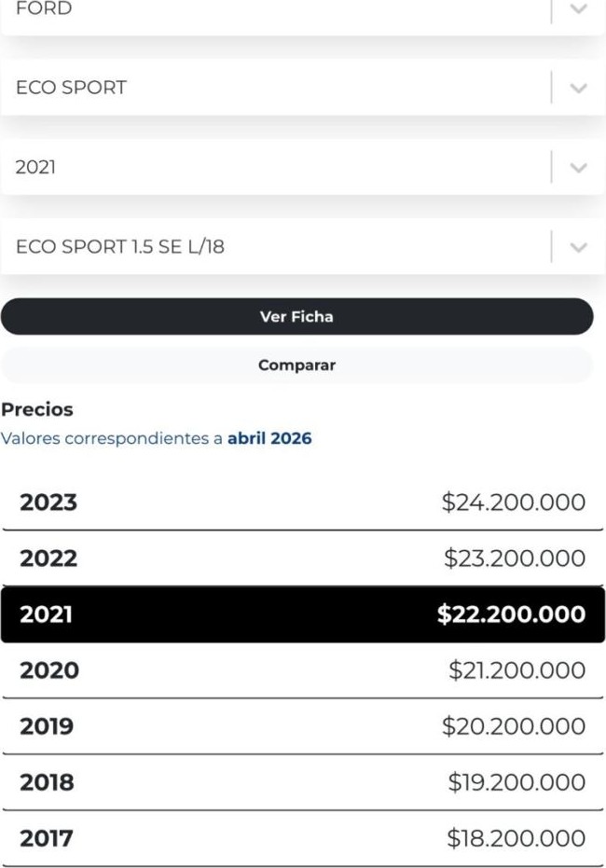Click the ECO SPORT model field text
The width and height of the screenshot is (606, 868).
[71, 88]
